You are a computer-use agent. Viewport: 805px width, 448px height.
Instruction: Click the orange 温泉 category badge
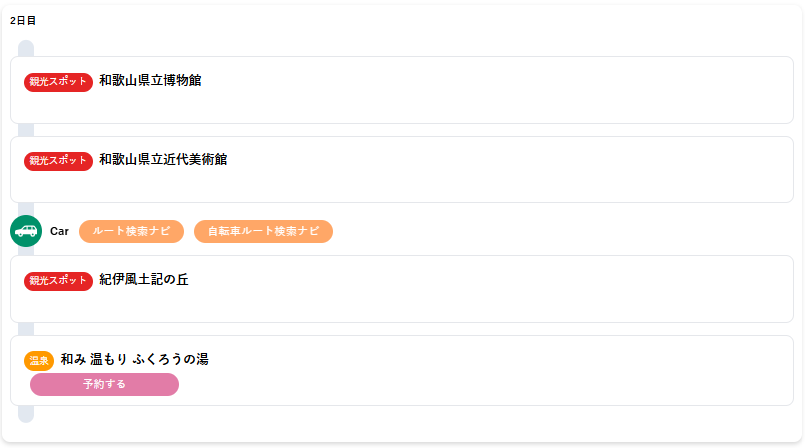[39, 361]
